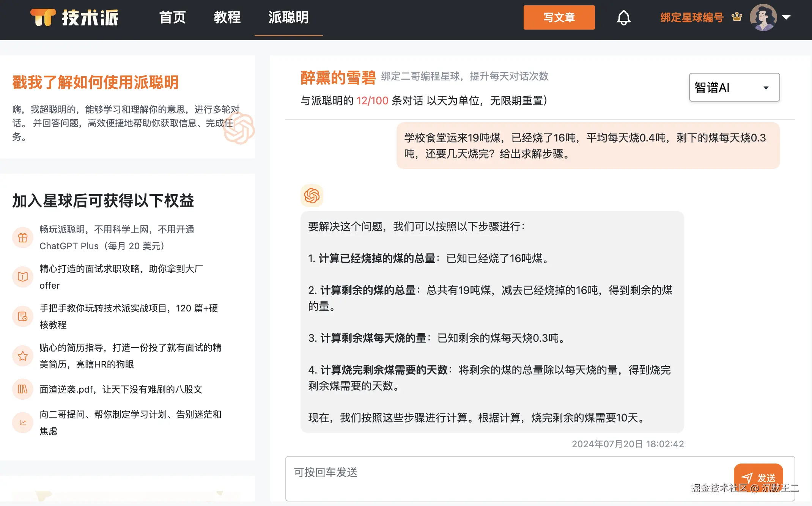Click the 写文章 button
This screenshot has width=812, height=506.
point(559,17)
